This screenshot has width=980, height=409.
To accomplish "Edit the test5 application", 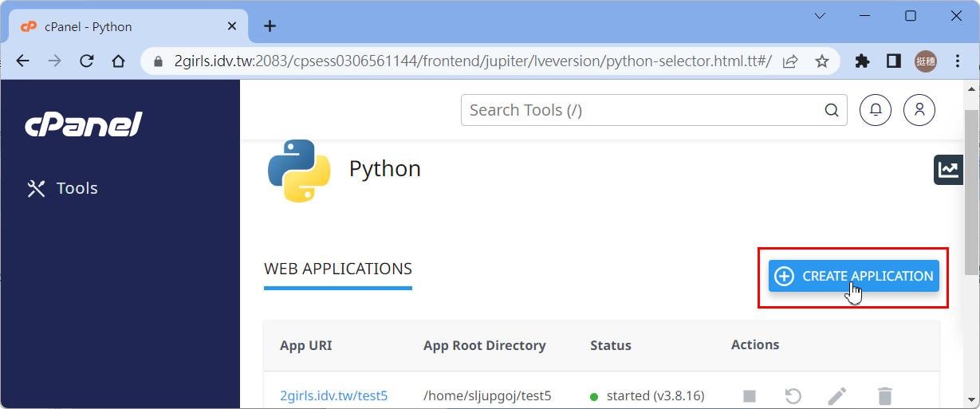I will [x=836, y=395].
